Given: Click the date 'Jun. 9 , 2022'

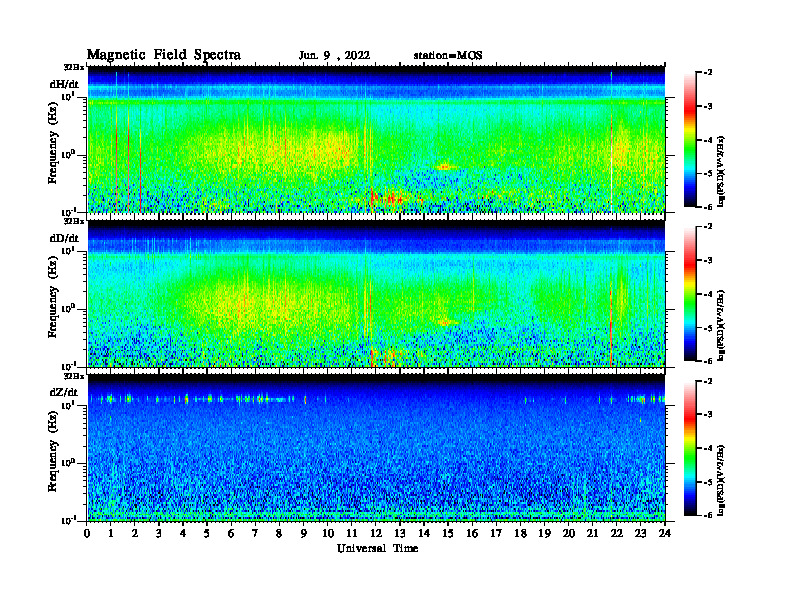Looking at the screenshot, I should click(334, 55).
